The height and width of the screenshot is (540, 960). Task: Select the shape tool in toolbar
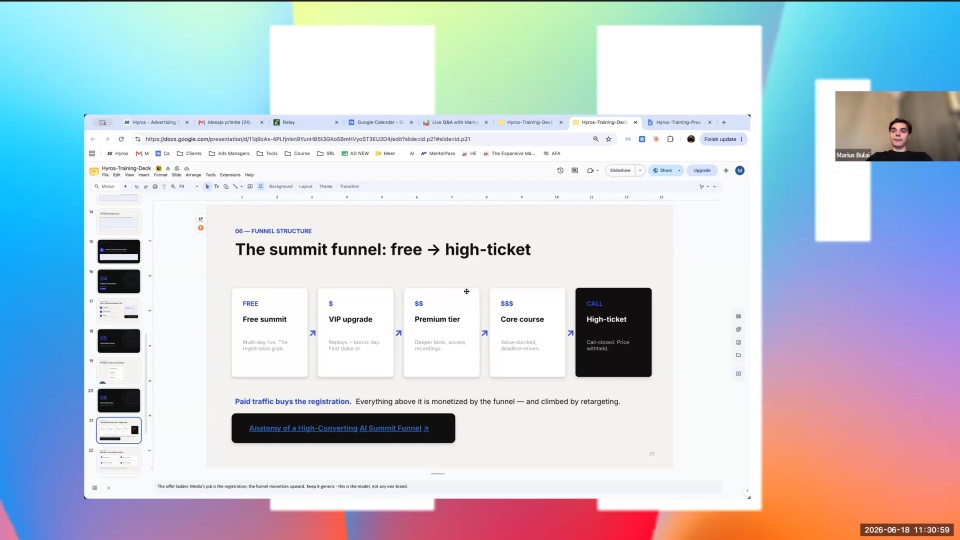(x=226, y=186)
